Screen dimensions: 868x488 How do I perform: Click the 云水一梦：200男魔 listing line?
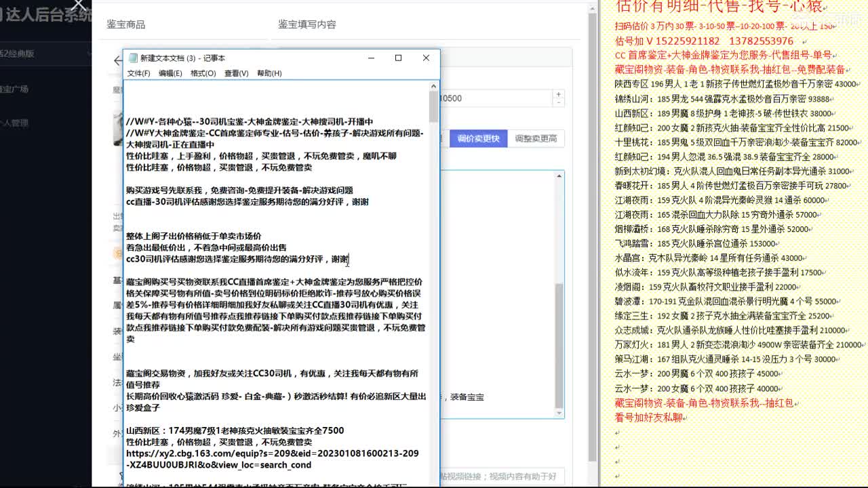point(696,374)
